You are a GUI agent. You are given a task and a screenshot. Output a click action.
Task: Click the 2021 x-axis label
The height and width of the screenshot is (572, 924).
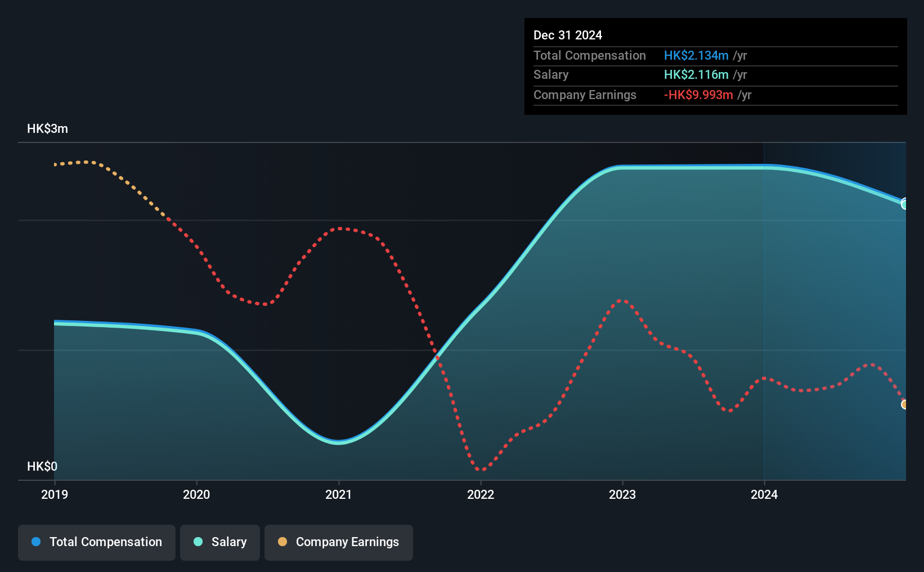point(338,494)
